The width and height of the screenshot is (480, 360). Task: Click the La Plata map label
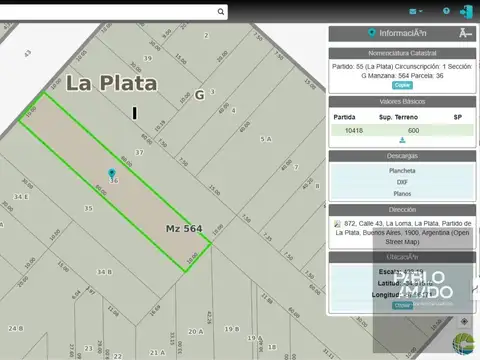[112, 83]
